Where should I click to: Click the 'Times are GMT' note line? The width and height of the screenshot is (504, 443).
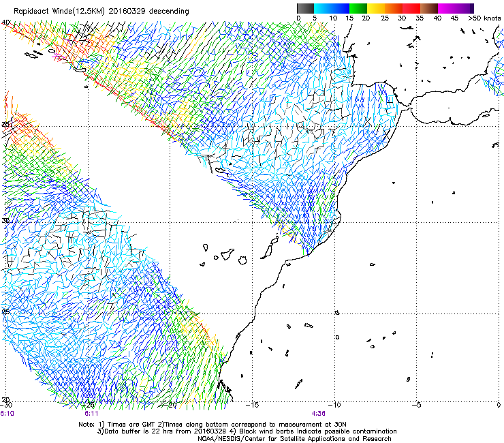coord(212,425)
